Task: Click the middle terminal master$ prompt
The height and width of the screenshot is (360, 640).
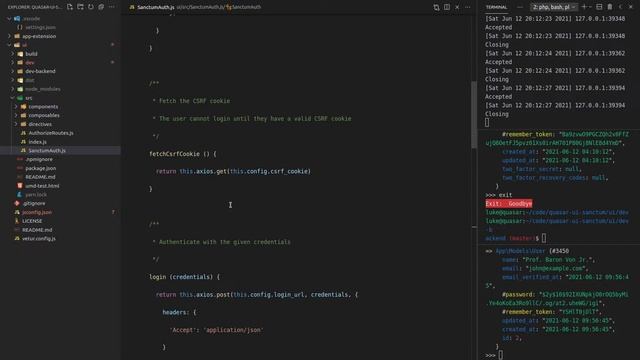Action: 516,238
